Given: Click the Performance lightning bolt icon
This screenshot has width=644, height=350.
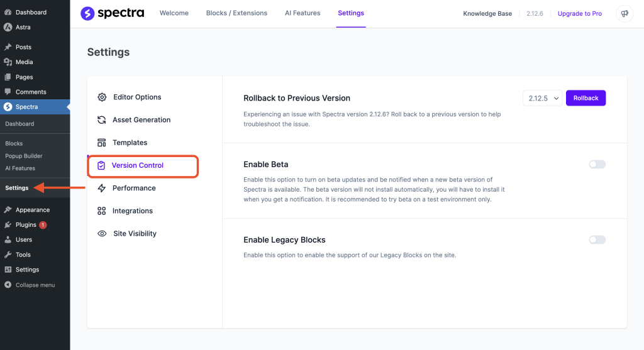Looking at the screenshot, I should pyautogui.click(x=101, y=188).
